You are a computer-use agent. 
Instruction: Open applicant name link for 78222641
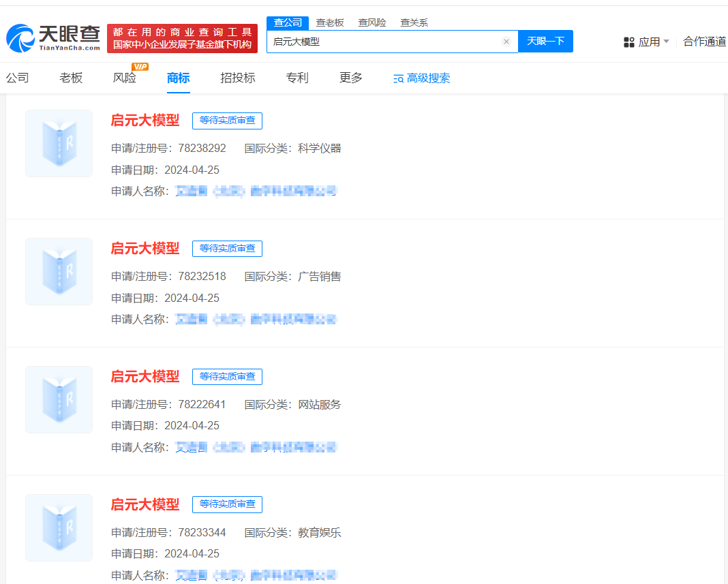(256, 448)
